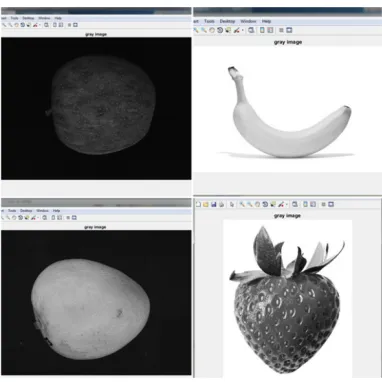
Task: Hide plot tools in strawberry window
Action: [323, 204]
